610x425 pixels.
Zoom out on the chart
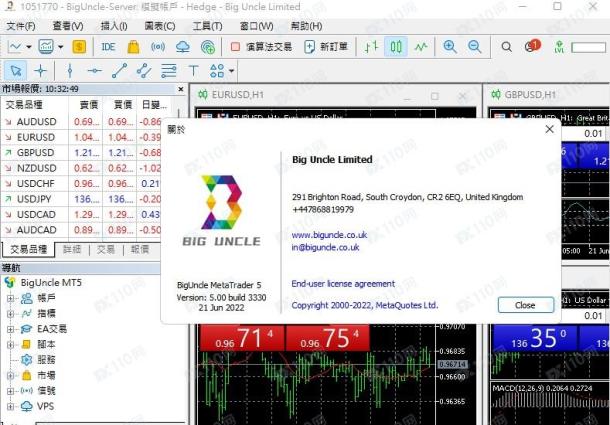(475, 47)
